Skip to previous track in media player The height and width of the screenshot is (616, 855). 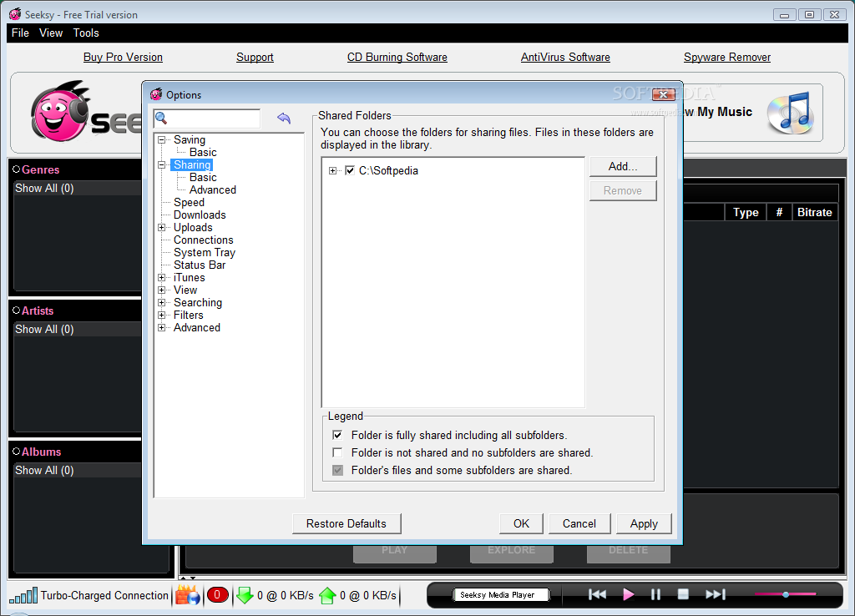click(x=597, y=594)
